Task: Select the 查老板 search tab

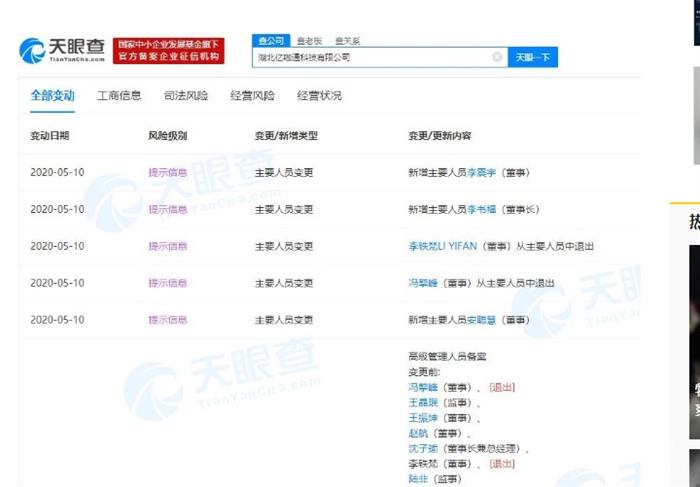Action: click(x=310, y=41)
